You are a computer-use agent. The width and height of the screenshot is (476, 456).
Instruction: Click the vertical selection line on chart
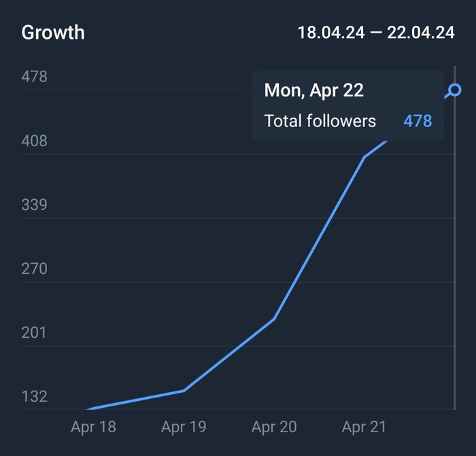point(455,272)
